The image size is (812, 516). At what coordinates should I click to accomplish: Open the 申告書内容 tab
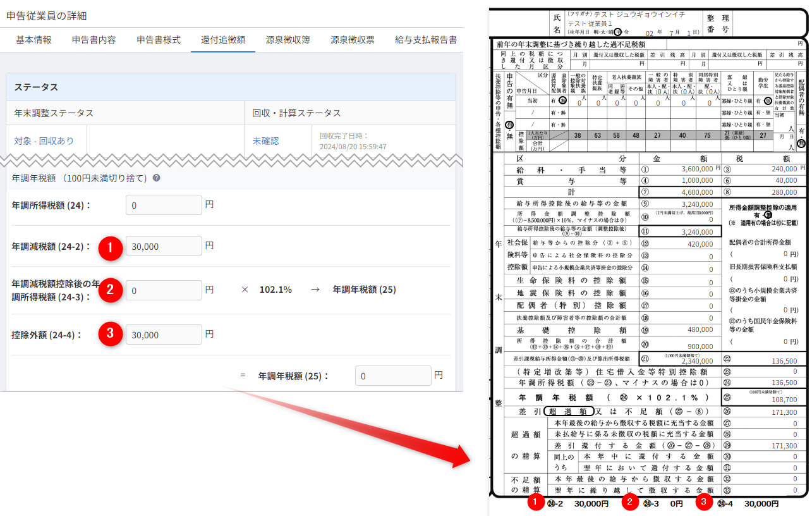pos(94,40)
